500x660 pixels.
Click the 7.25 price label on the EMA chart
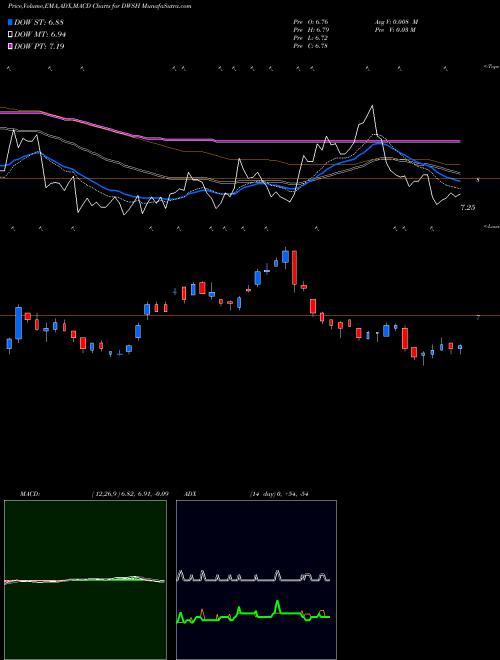point(468,208)
